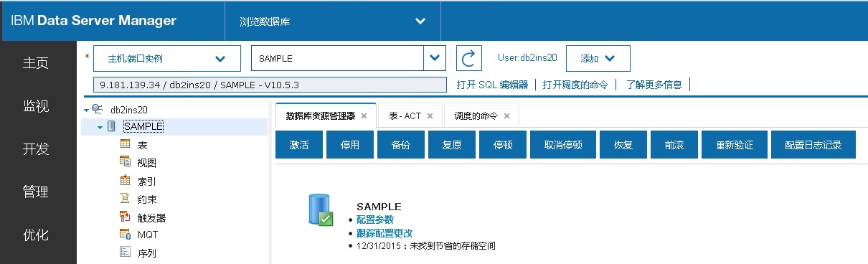Screen dimensions: 868x264
Task: Open the 配置参数 link
Action: (374, 220)
